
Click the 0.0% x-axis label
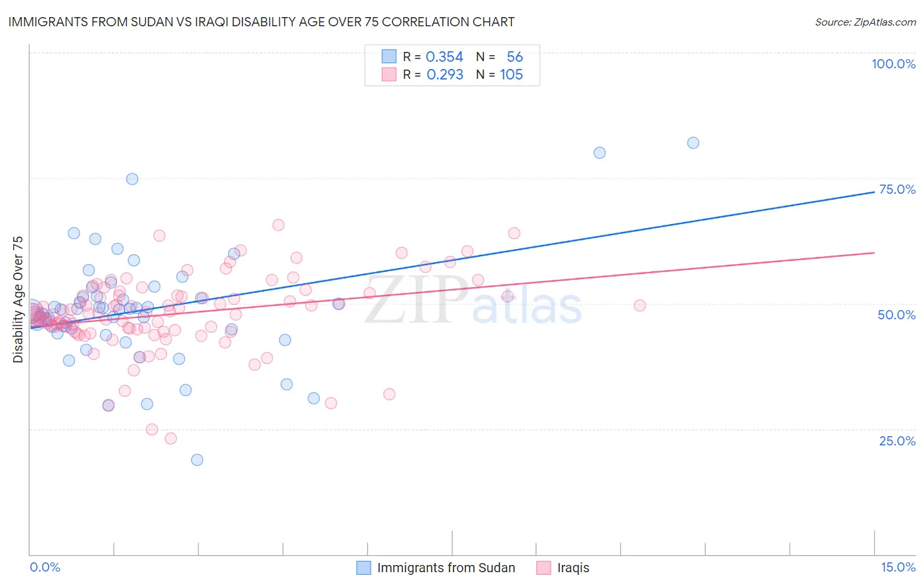pos(45,567)
